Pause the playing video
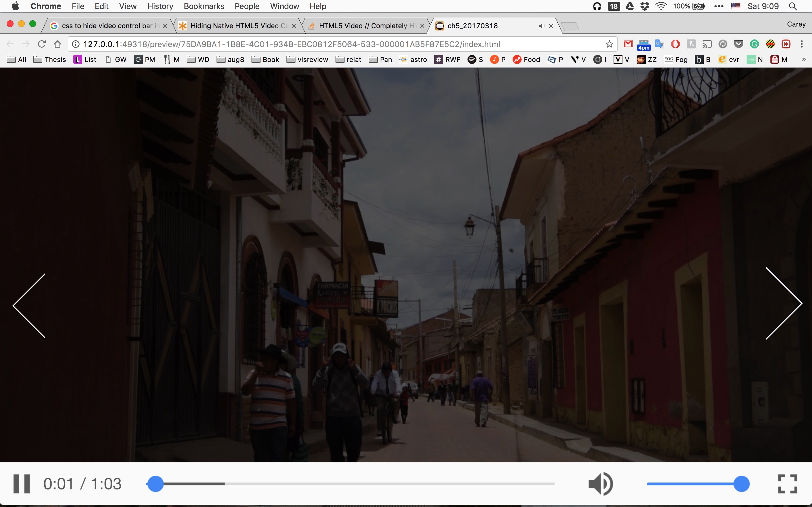The image size is (812, 507). (x=21, y=484)
